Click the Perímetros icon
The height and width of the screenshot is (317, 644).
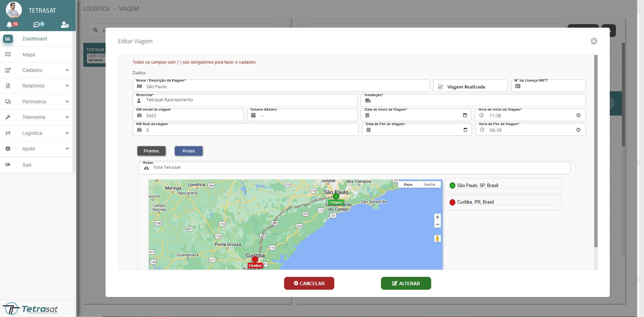(x=8, y=102)
